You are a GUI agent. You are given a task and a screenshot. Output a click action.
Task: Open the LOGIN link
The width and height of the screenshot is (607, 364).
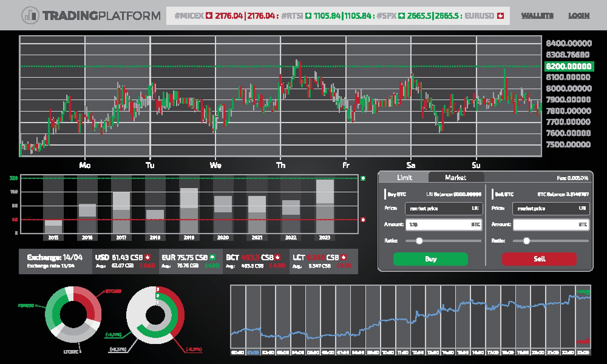579,15
